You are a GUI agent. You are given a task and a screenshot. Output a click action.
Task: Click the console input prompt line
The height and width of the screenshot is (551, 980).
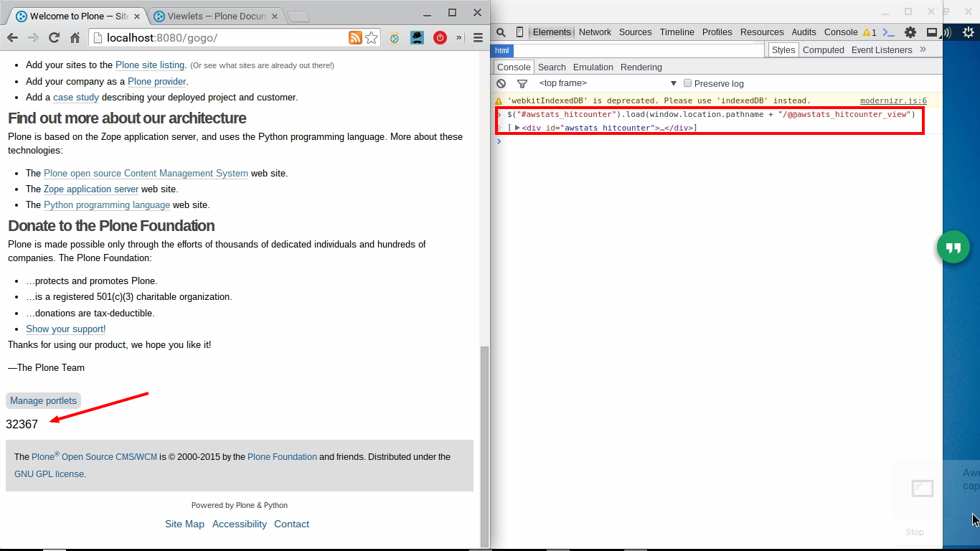(717, 141)
